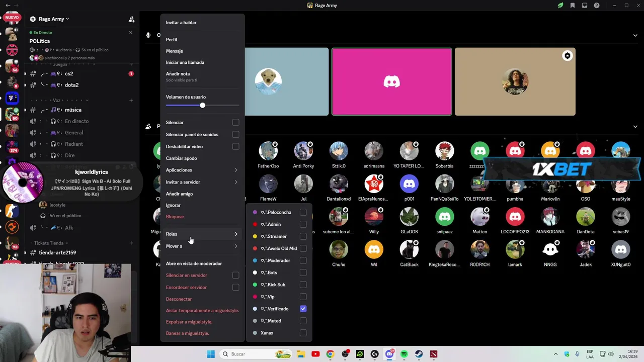
Task: Open Spotify from the Windows taskbar
Action: (404, 354)
